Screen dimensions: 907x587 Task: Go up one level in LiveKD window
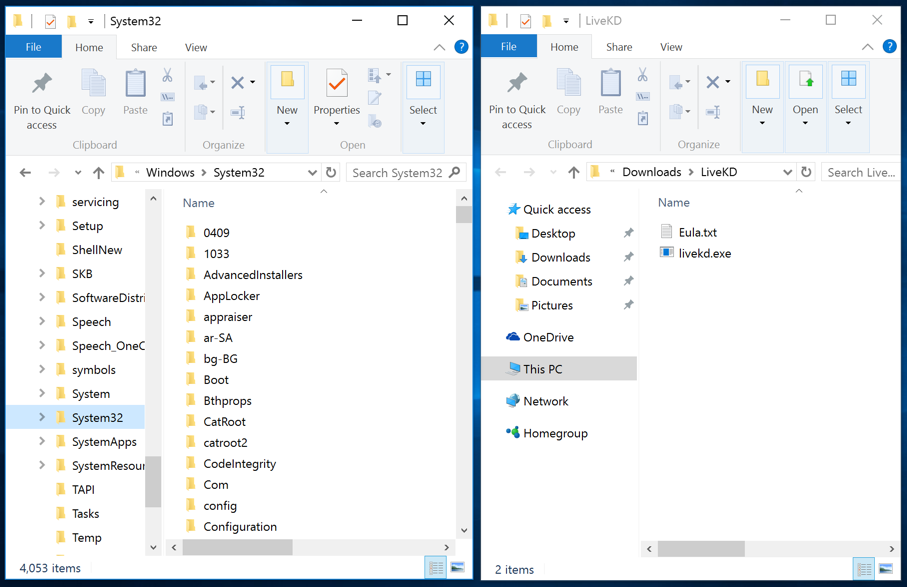[x=574, y=172]
